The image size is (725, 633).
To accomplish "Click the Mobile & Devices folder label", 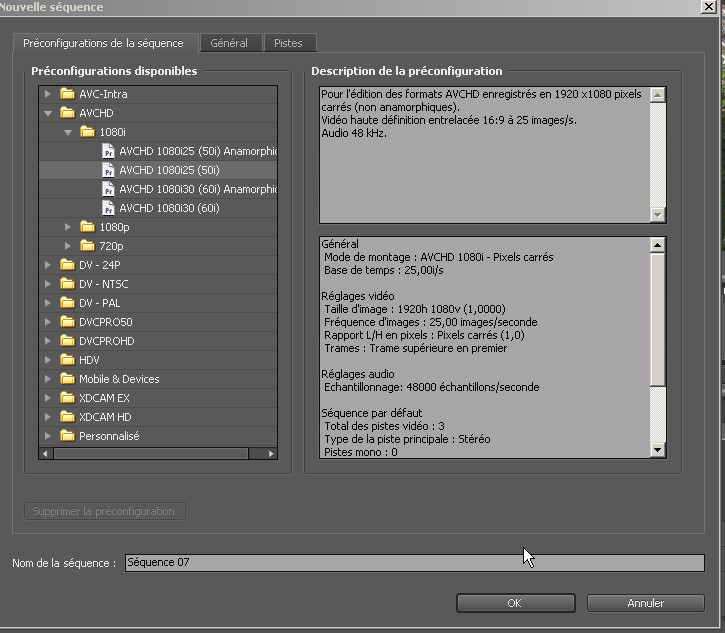I will click(x=119, y=379).
